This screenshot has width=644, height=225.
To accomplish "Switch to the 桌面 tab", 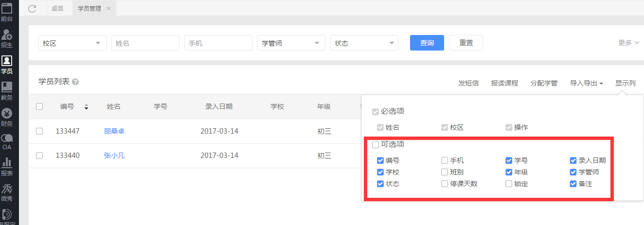I will (x=57, y=8).
